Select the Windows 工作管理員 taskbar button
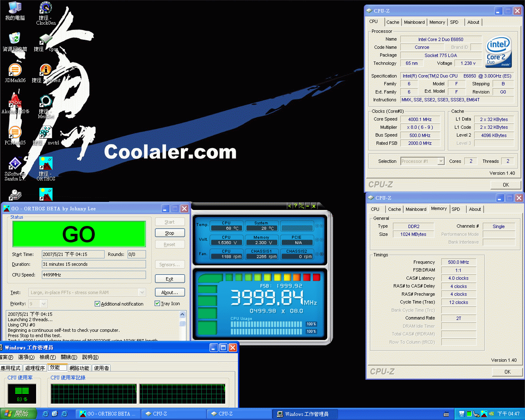 tap(306, 414)
